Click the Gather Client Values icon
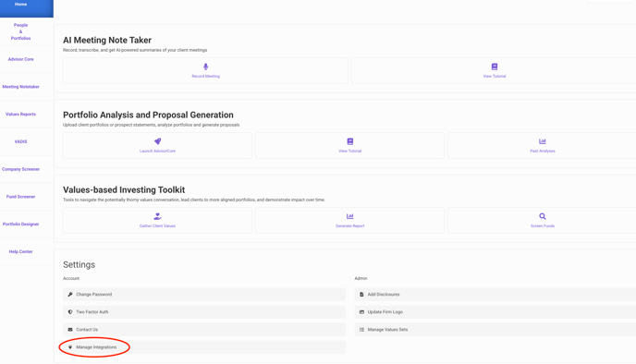The height and width of the screenshot is (364, 636). [157, 216]
